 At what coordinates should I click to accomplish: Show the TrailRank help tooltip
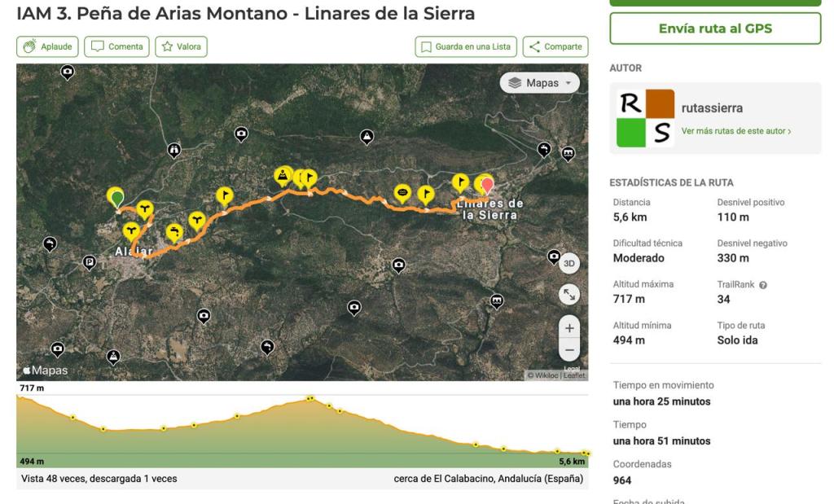763,285
